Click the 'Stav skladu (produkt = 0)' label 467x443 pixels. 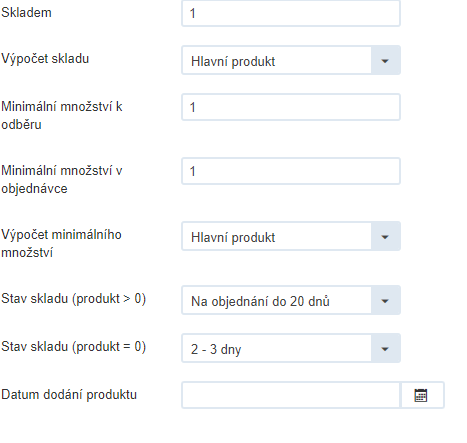[x=74, y=347]
